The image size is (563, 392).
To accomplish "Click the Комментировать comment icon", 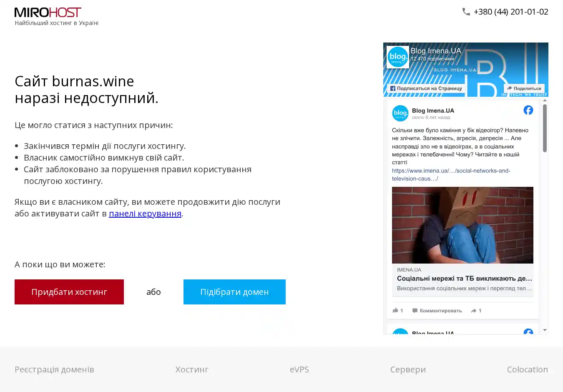I will (x=415, y=311).
